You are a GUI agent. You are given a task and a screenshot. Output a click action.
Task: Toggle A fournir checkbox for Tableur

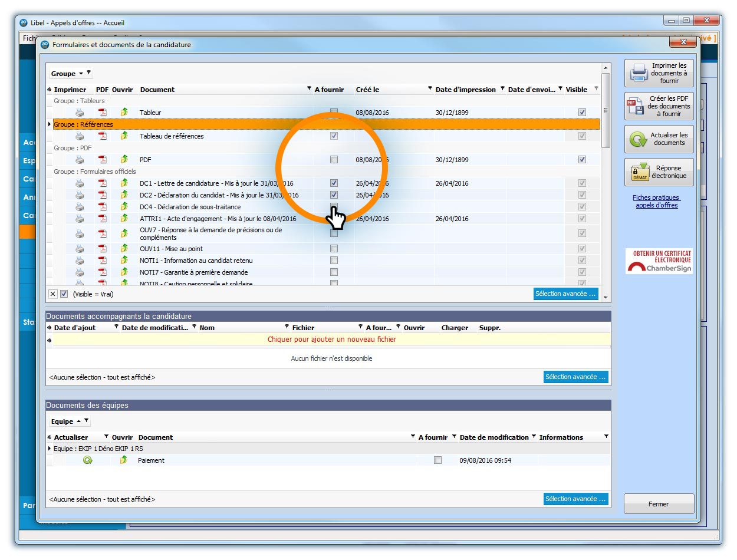pyautogui.click(x=334, y=112)
